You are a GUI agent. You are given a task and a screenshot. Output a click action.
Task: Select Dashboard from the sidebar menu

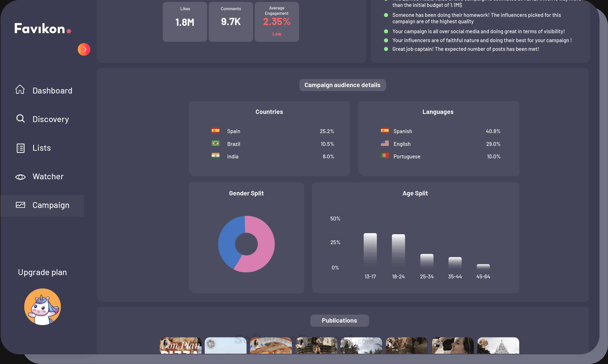tap(52, 90)
